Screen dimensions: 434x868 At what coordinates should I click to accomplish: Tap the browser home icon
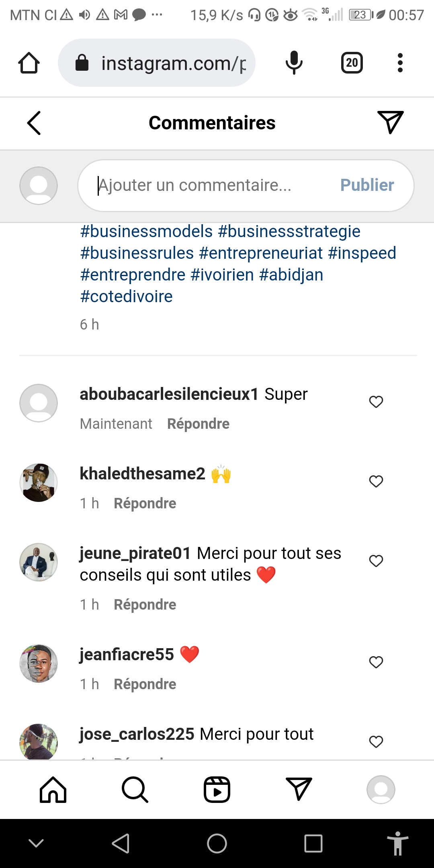pyautogui.click(x=29, y=63)
